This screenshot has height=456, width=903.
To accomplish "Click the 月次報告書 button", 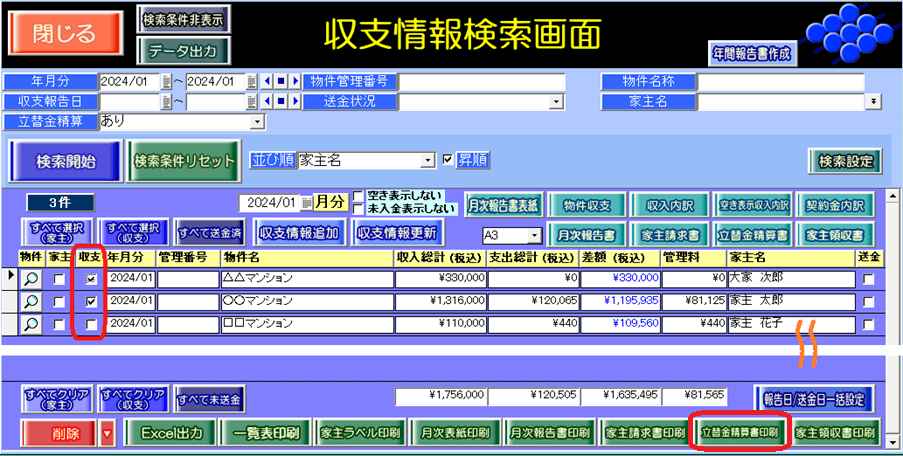I will coord(586,235).
